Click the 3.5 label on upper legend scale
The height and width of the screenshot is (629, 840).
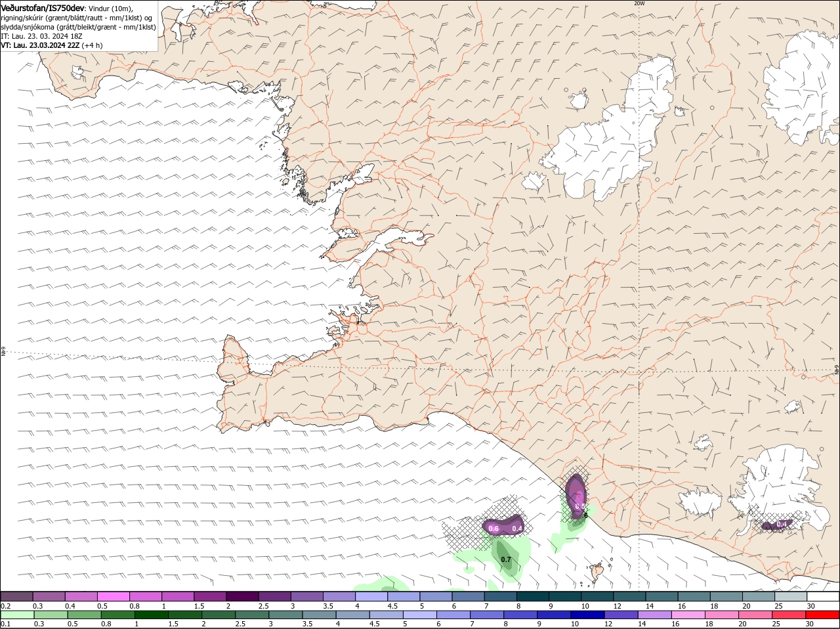click(328, 606)
